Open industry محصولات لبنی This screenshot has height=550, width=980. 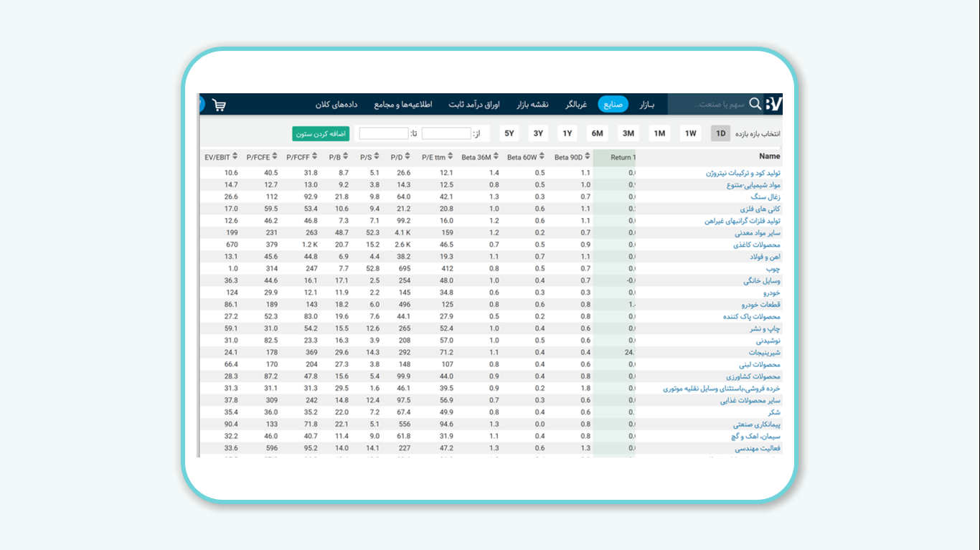coord(760,364)
